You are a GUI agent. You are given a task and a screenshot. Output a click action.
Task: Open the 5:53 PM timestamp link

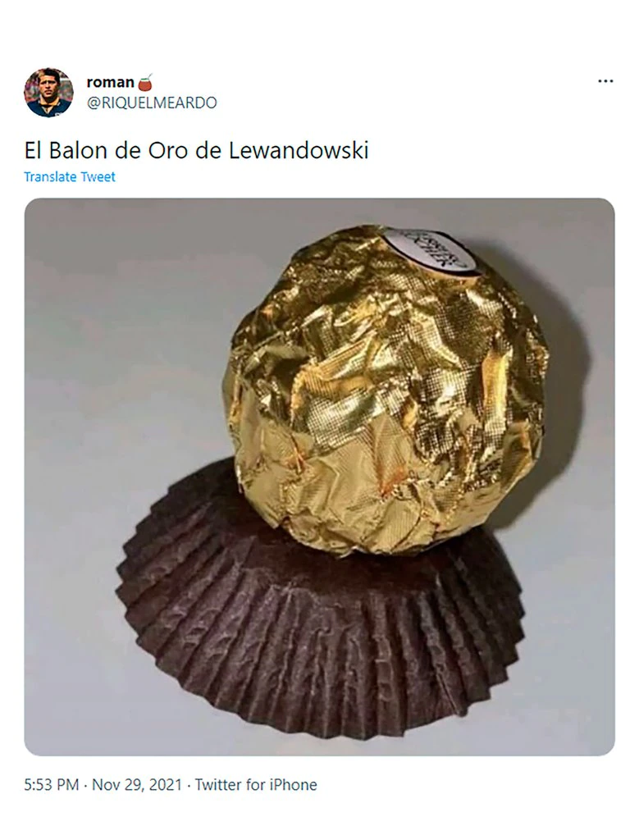pos(52,785)
